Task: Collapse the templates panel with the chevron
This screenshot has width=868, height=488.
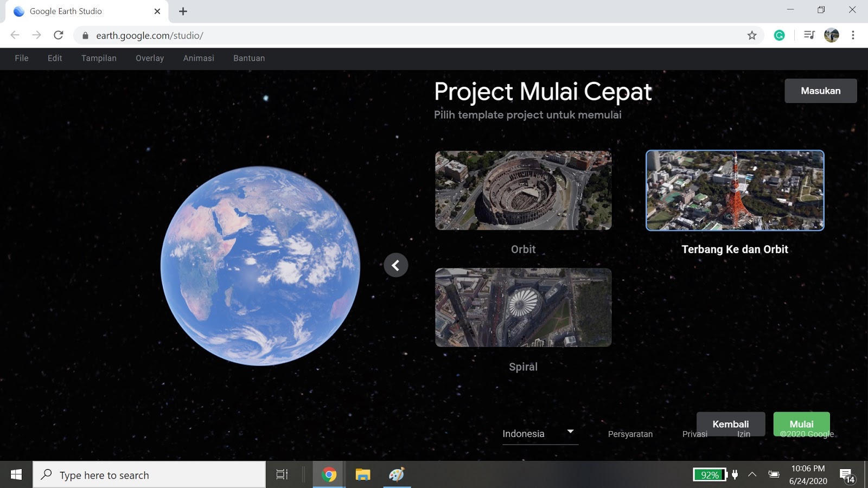Action: [395, 265]
